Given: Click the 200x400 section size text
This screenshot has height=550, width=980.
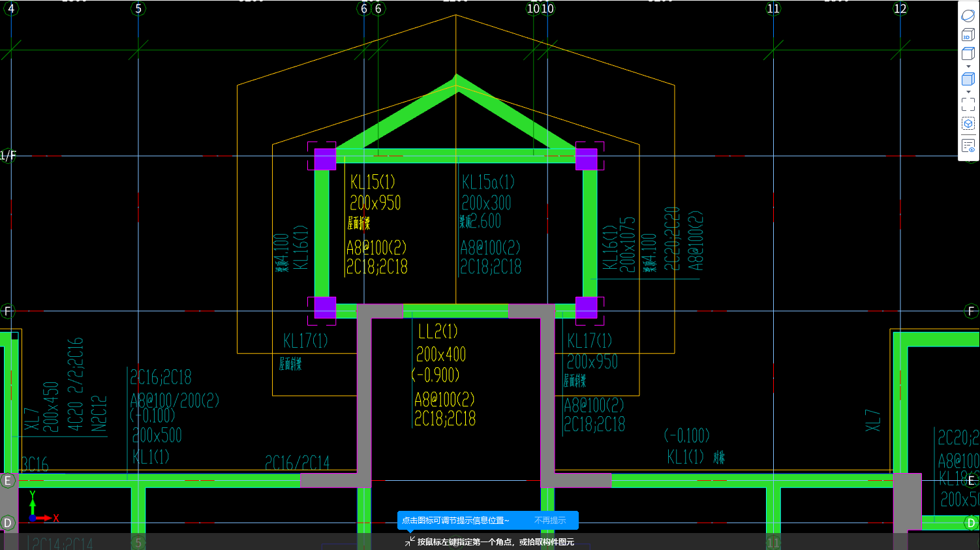Looking at the screenshot, I should point(441,355).
